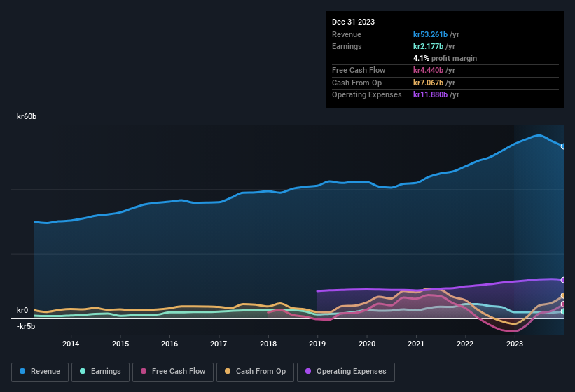Select the 2019 year axis label
Screen dimensions: 575x392
tap(317, 344)
